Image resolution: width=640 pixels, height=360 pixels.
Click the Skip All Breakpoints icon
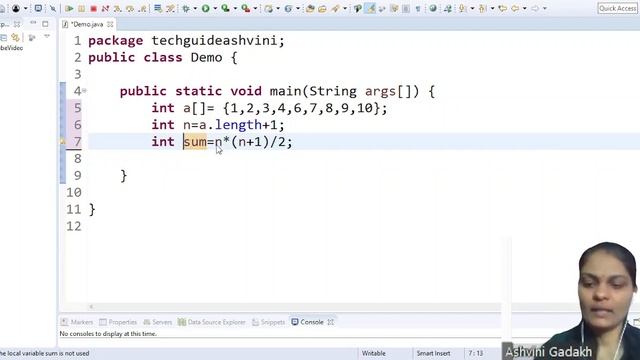pyautogui.click(x=53, y=8)
